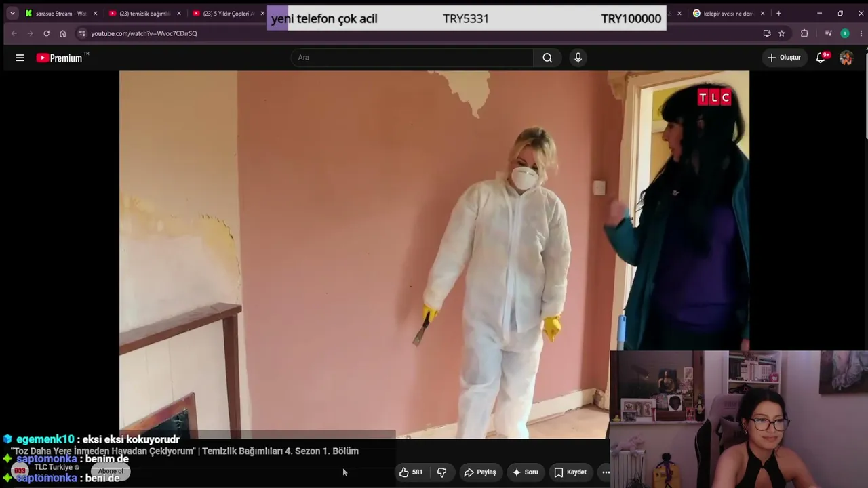Viewport: 868px width, 488px height.
Task: View site information next to the URL
Action: [82, 33]
